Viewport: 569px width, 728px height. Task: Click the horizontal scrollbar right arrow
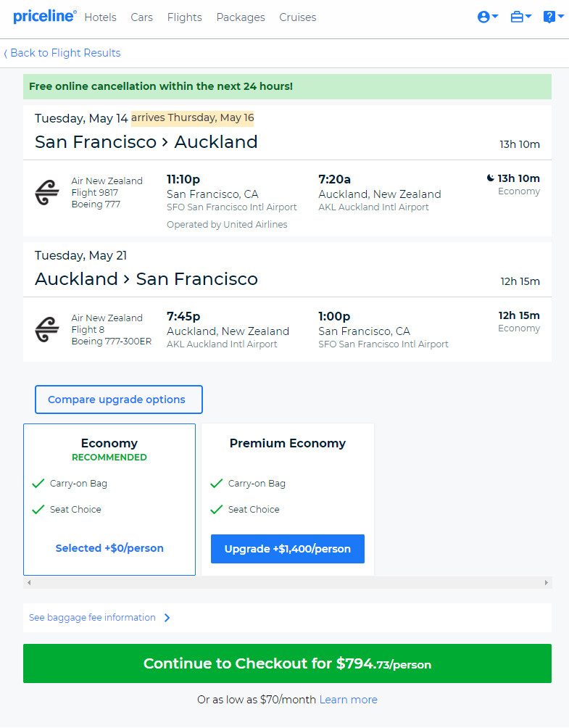coord(547,583)
